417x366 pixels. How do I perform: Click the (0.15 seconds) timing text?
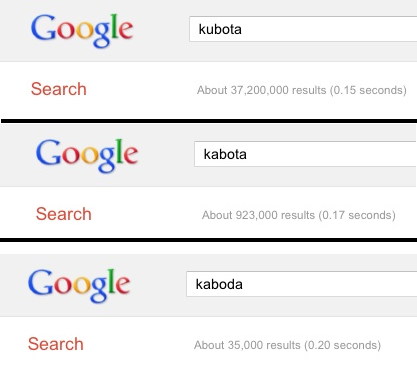point(368,90)
